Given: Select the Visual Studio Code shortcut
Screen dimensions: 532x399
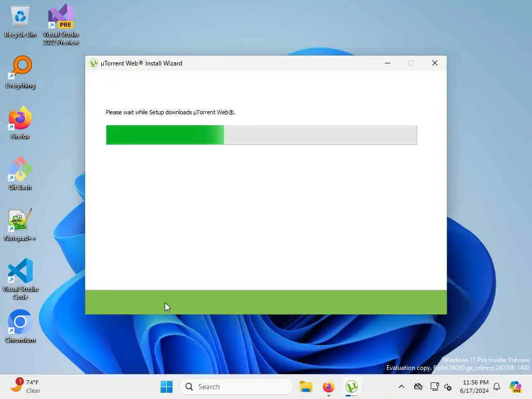Looking at the screenshot, I should (x=20, y=279).
